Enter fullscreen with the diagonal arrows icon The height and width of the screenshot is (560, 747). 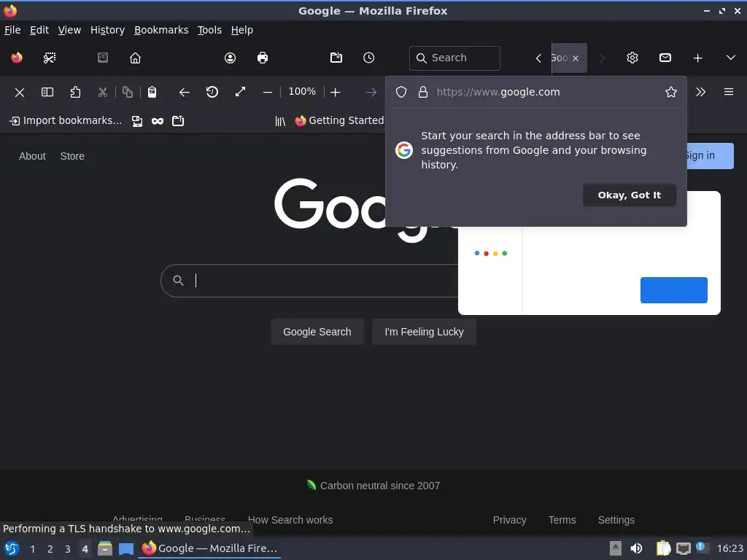point(240,92)
